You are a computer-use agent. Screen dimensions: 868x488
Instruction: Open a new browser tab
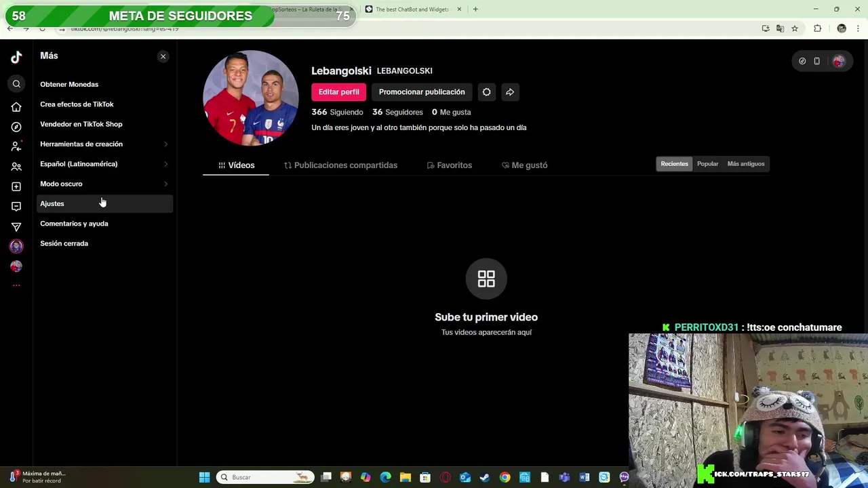(475, 9)
